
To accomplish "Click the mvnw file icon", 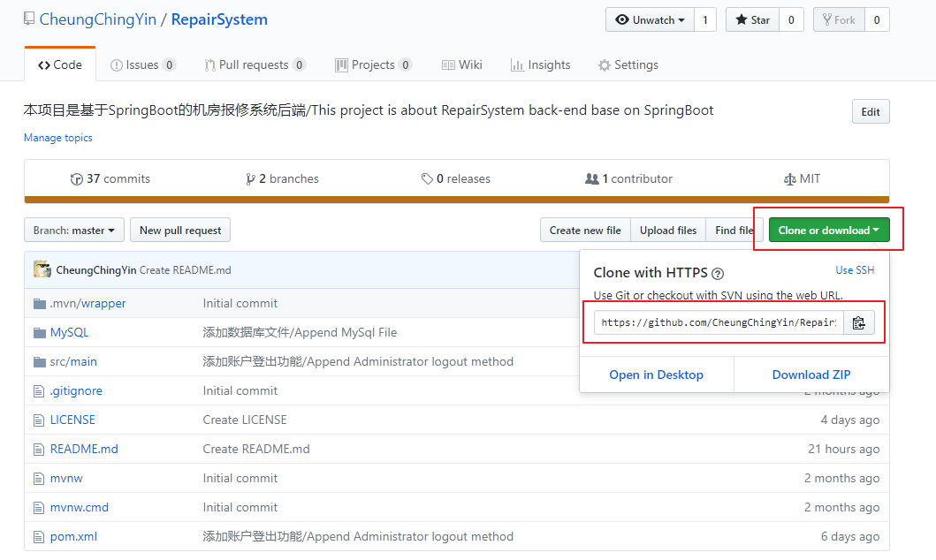I will tap(39, 478).
